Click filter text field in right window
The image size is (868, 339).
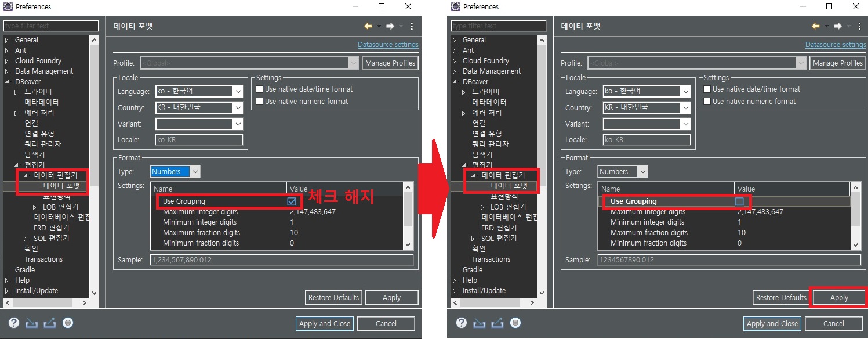click(499, 26)
